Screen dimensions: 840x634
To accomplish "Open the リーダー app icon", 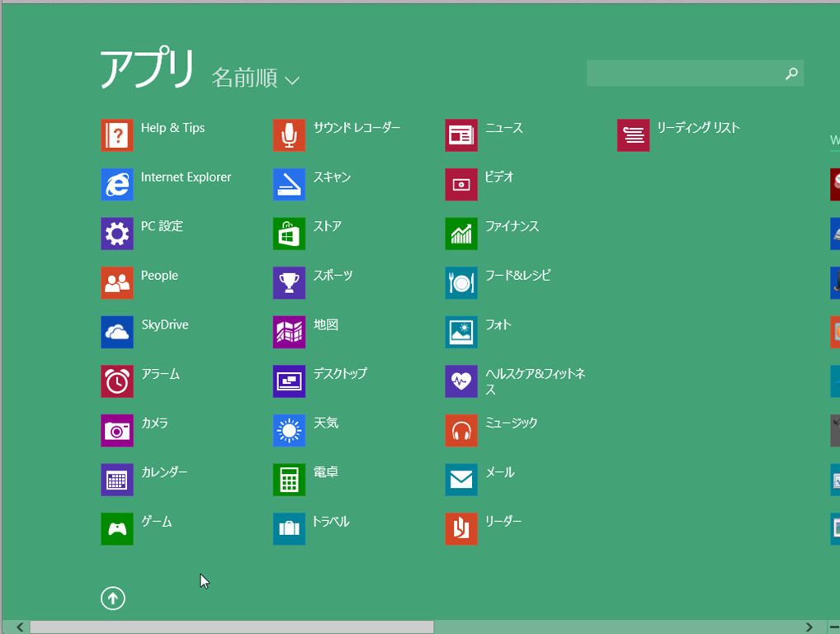I will [x=461, y=529].
